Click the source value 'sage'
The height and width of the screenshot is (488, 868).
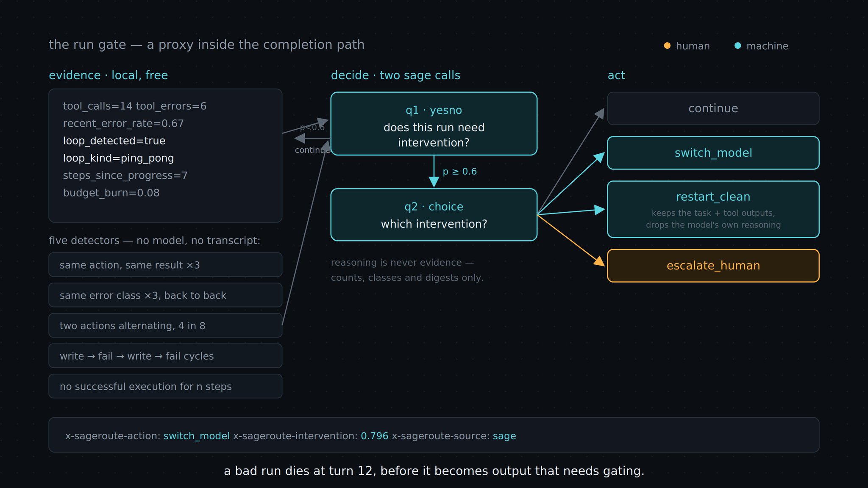pos(504,436)
